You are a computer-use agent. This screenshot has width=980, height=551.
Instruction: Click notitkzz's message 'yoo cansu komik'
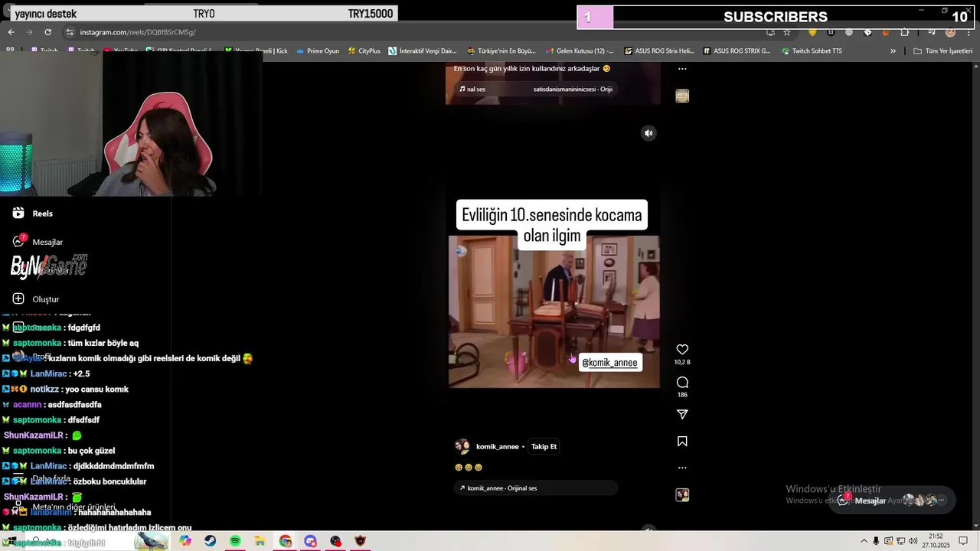coord(96,389)
